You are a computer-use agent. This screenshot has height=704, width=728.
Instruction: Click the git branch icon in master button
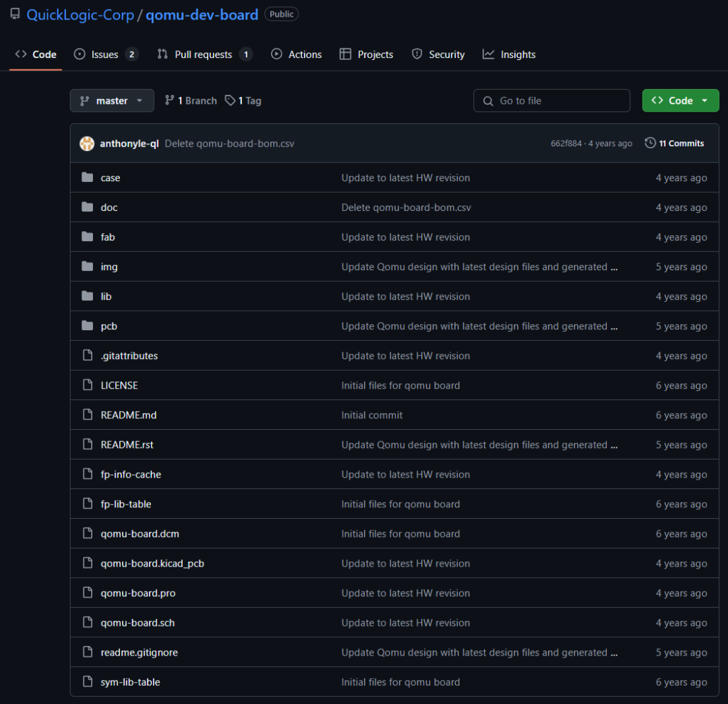pyautogui.click(x=84, y=100)
